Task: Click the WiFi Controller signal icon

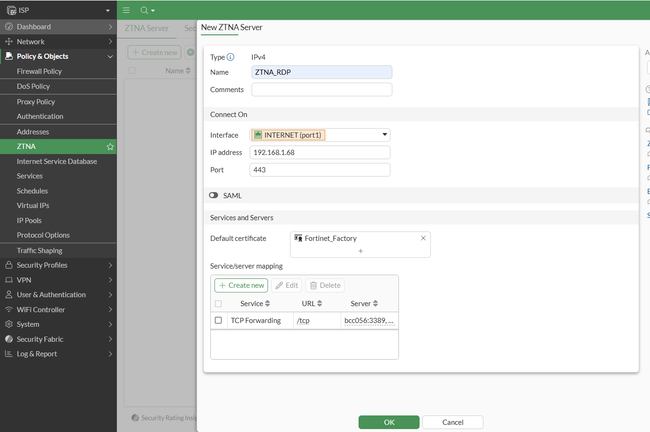Action: [x=9, y=309]
